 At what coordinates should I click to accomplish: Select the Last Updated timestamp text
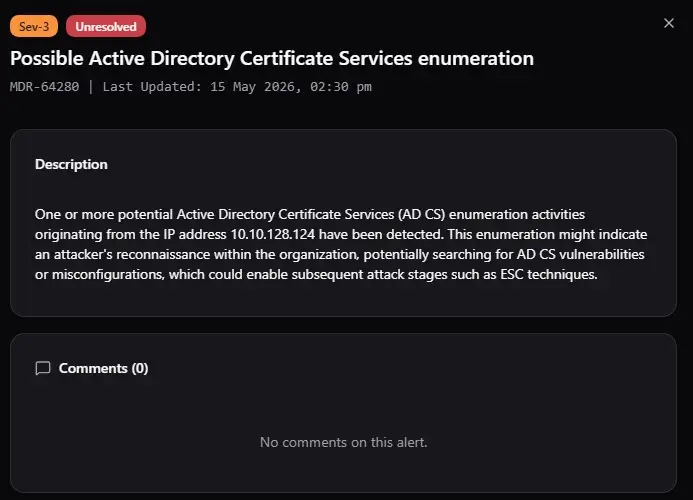pyautogui.click(x=237, y=87)
